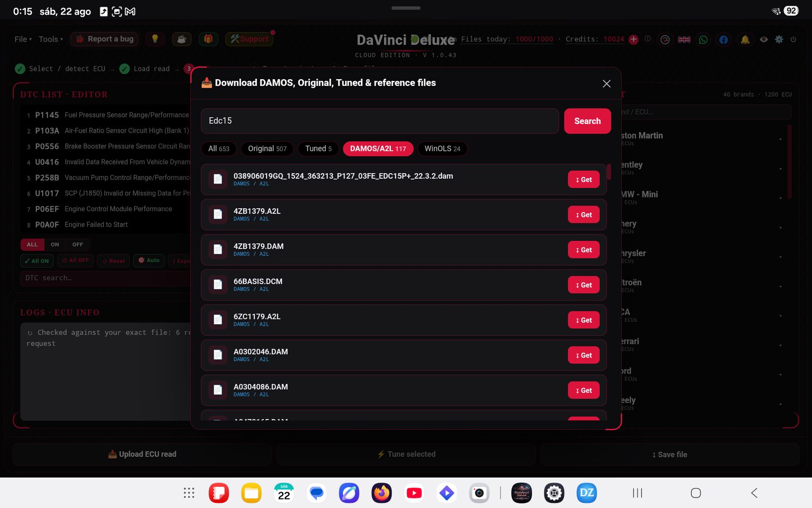Open notifications bell

click(x=745, y=39)
